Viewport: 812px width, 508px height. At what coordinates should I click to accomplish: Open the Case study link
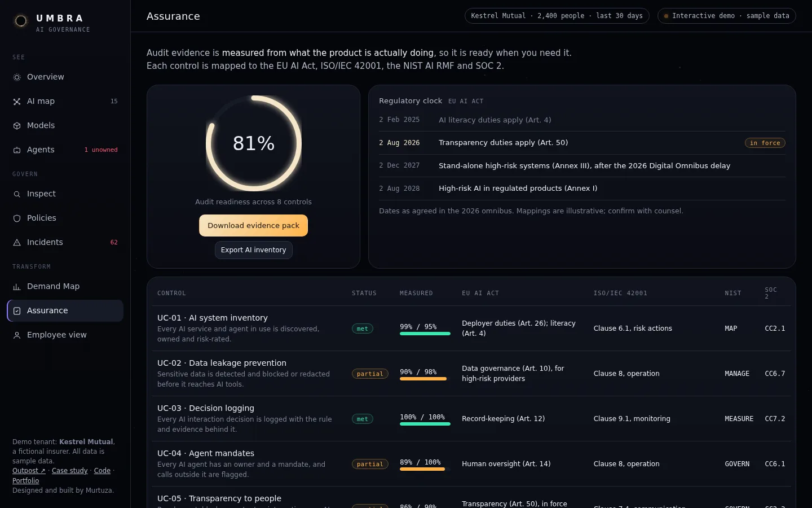70,471
